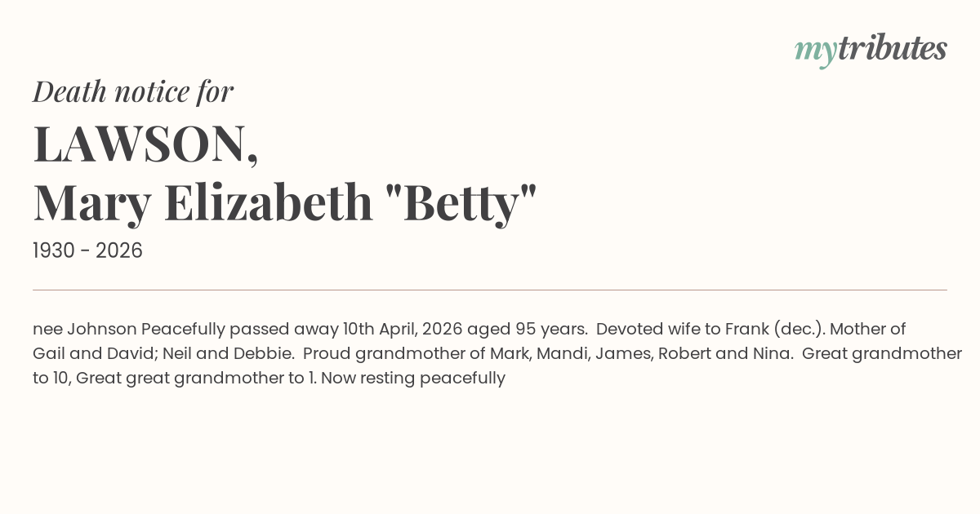Viewport: 980px width, 514px height.
Task: Click the "Death notice for" heading
Action: pyautogui.click(x=133, y=92)
